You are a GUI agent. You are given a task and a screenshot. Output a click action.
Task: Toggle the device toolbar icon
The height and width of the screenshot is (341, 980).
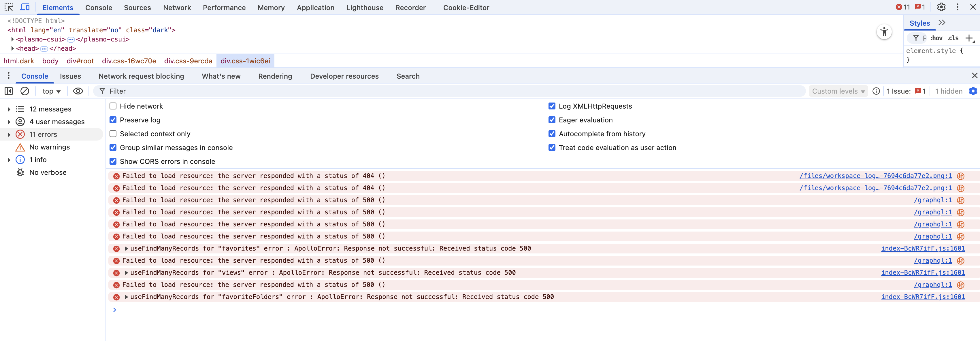25,7
